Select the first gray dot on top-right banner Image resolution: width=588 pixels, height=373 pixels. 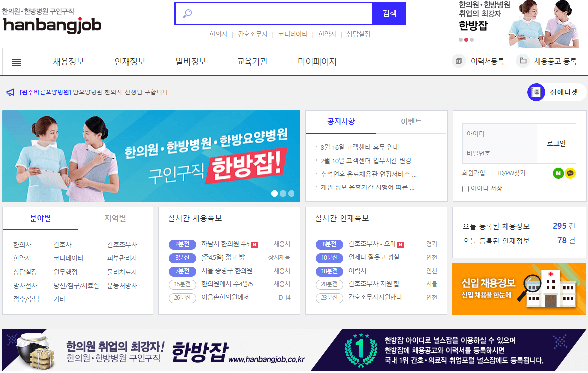[460, 40]
